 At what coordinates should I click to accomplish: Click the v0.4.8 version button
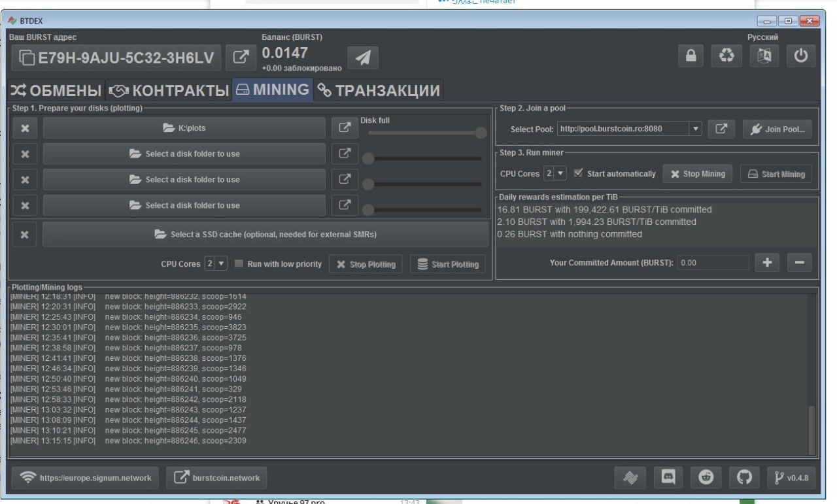[791, 478]
